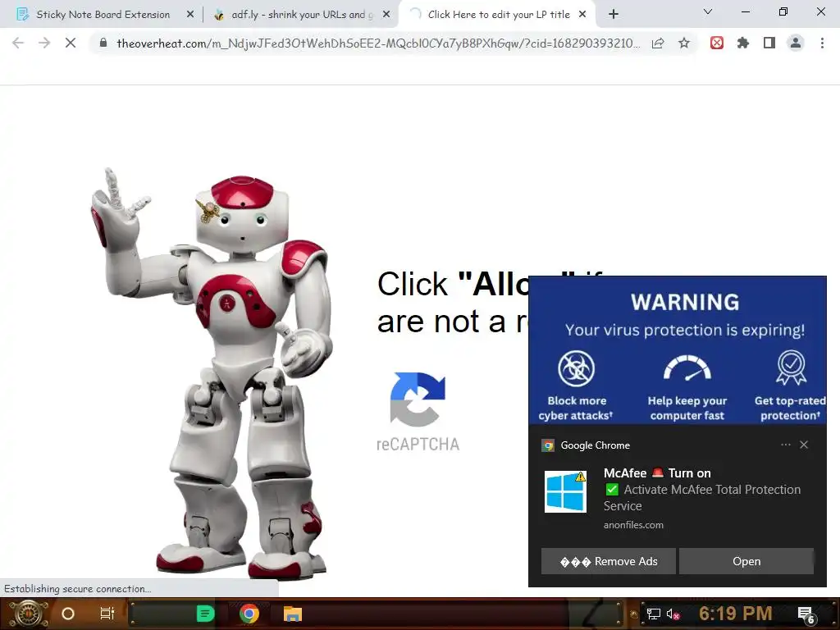Switch to Sticky Note Board Extension tab
The width and height of the screenshot is (840, 630).
(102, 15)
